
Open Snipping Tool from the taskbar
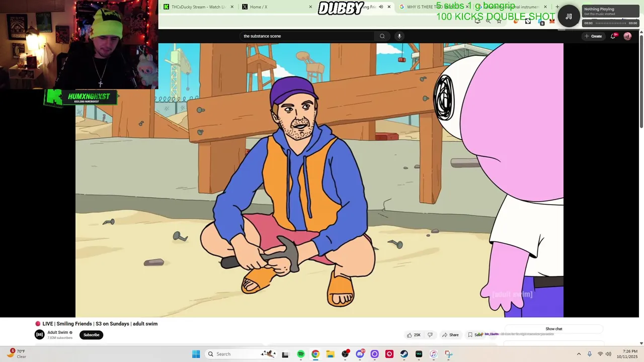tap(448, 354)
